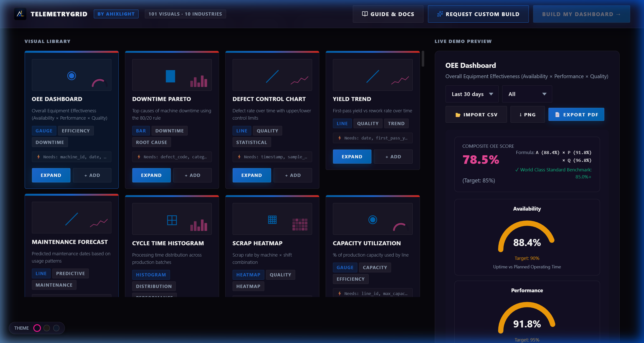Click the Capacity Utilization card title

(367, 243)
